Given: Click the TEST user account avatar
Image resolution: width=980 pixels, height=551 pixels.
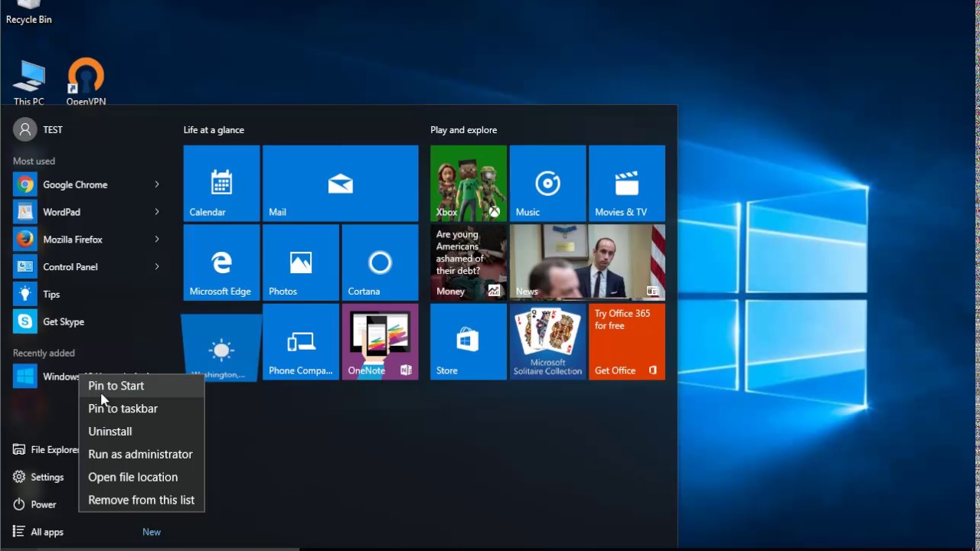Looking at the screenshot, I should (25, 130).
